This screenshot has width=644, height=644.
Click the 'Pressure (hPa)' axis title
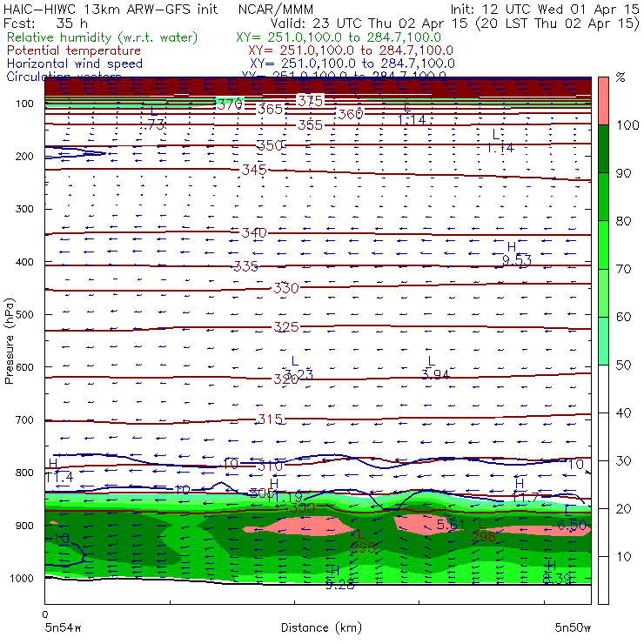point(9,341)
